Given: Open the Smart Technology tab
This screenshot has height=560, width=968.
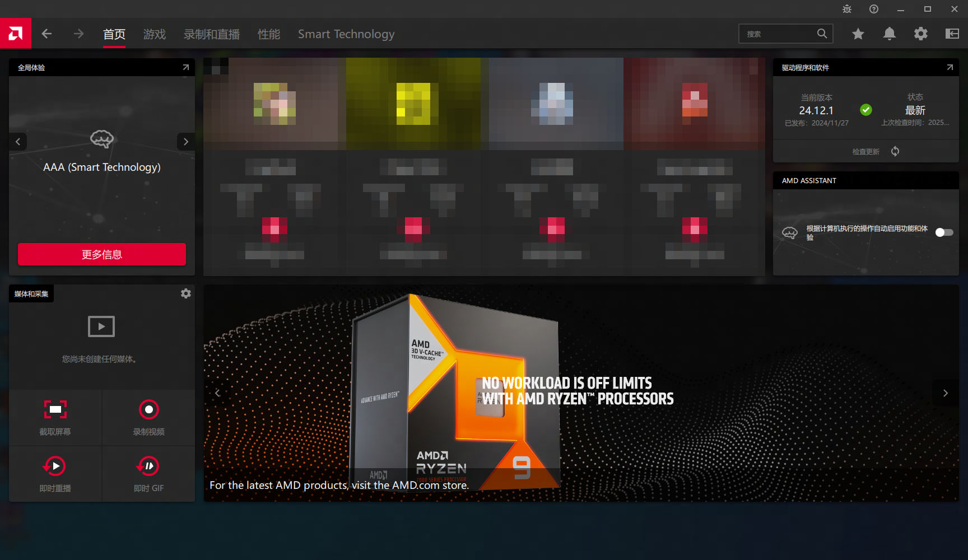Looking at the screenshot, I should tap(346, 34).
